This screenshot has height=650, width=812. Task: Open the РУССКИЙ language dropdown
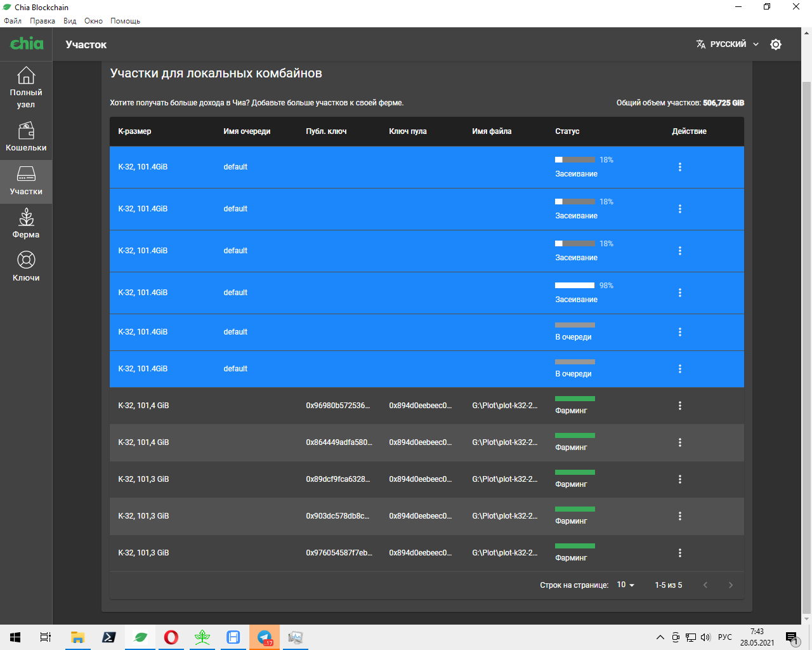point(728,44)
